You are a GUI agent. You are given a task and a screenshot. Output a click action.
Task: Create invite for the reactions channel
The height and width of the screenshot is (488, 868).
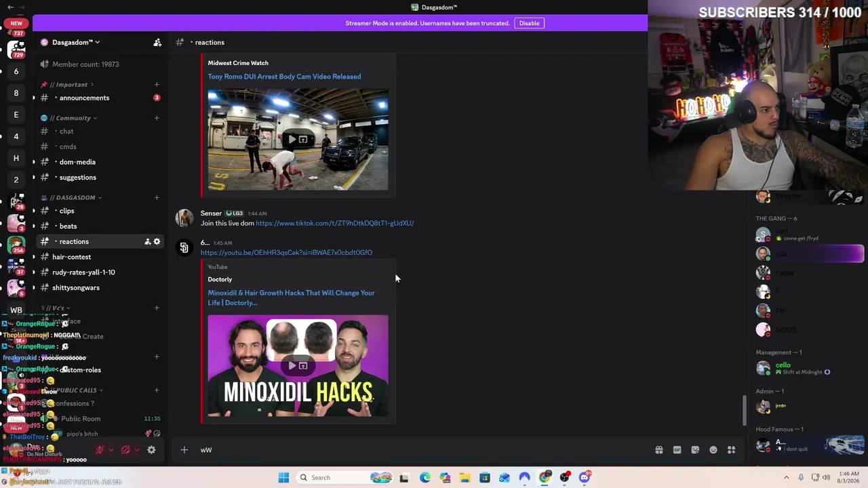[x=147, y=242]
